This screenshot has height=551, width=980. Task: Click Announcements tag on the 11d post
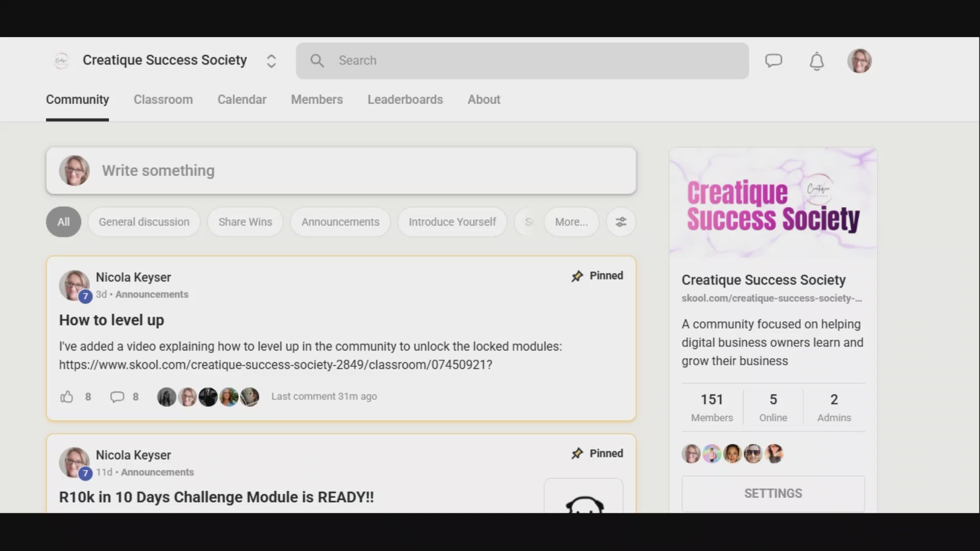click(x=157, y=472)
